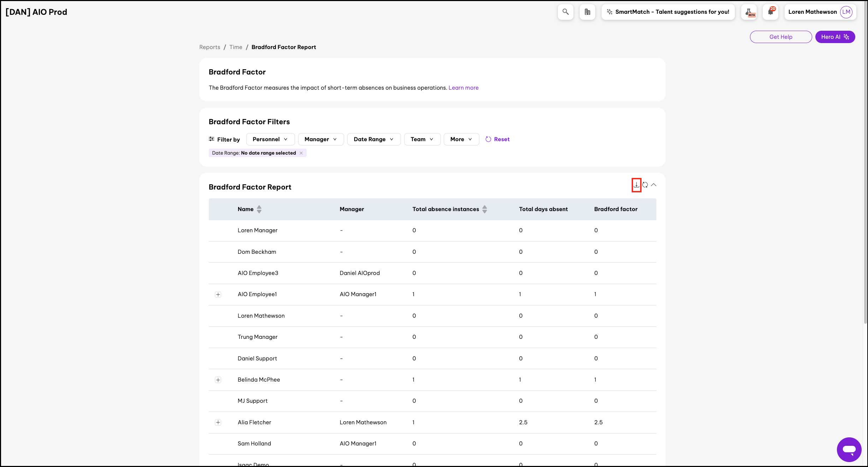Open the Team filter dropdown

coord(422,139)
